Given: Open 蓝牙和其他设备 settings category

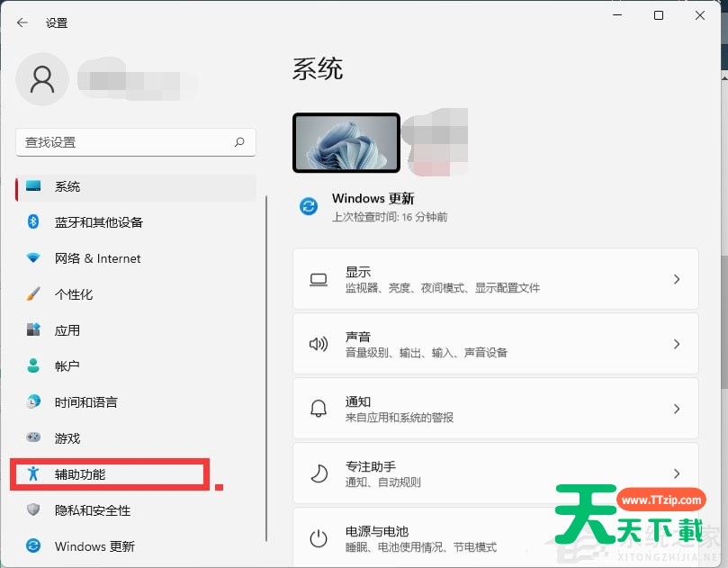Looking at the screenshot, I should click(136, 222).
